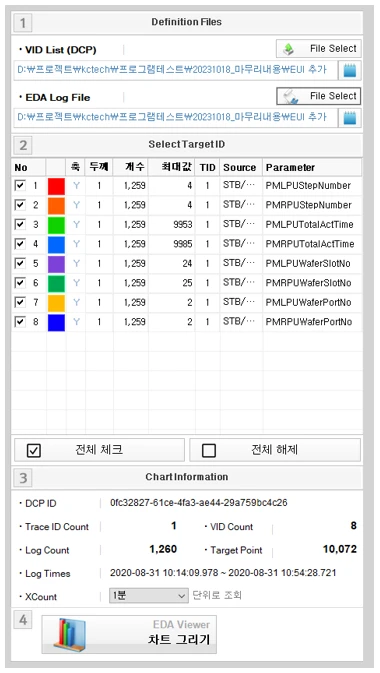This screenshot has width=380, height=673.
Task: Click dark blue swatch of PMRPUWaferPortNo
Action: [x=57, y=322]
